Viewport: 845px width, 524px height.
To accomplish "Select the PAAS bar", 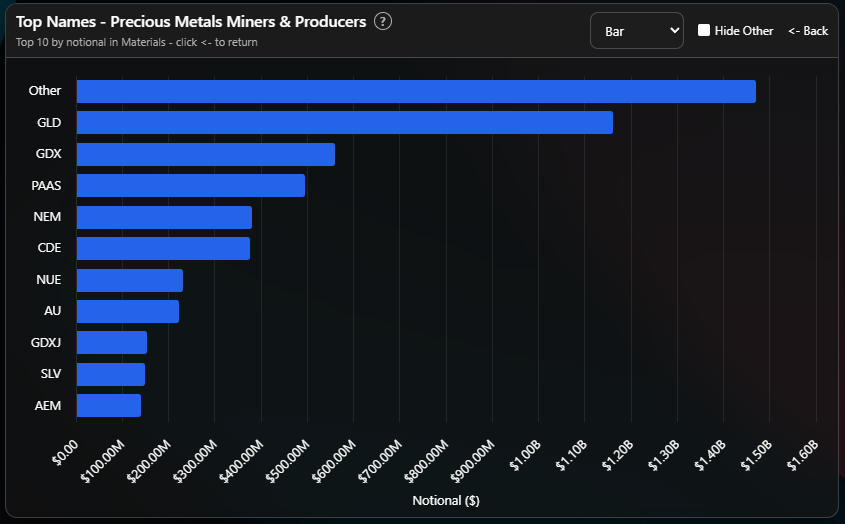I will [x=191, y=185].
